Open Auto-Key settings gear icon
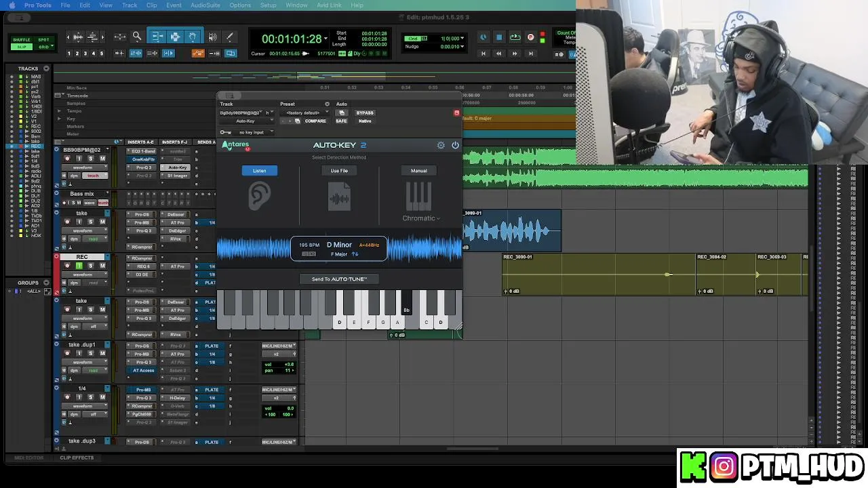Image resolution: width=868 pixels, height=488 pixels. pyautogui.click(x=441, y=145)
